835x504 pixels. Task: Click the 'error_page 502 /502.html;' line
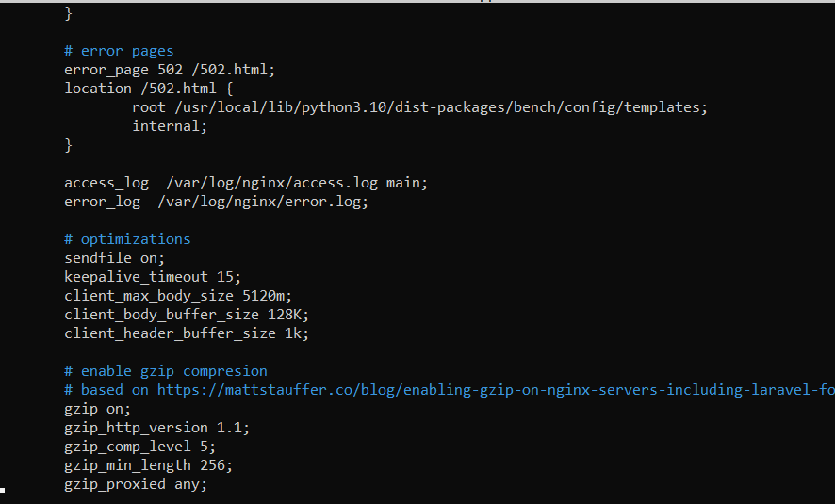(x=170, y=70)
